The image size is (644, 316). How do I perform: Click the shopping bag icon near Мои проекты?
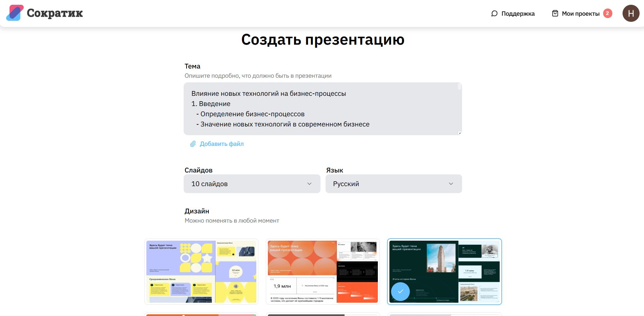tap(555, 13)
